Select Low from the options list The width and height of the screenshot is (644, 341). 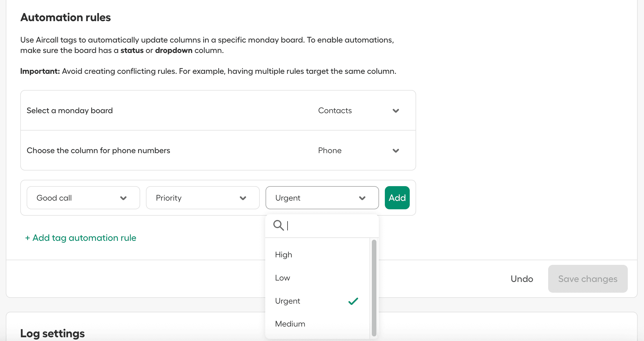[283, 278]
